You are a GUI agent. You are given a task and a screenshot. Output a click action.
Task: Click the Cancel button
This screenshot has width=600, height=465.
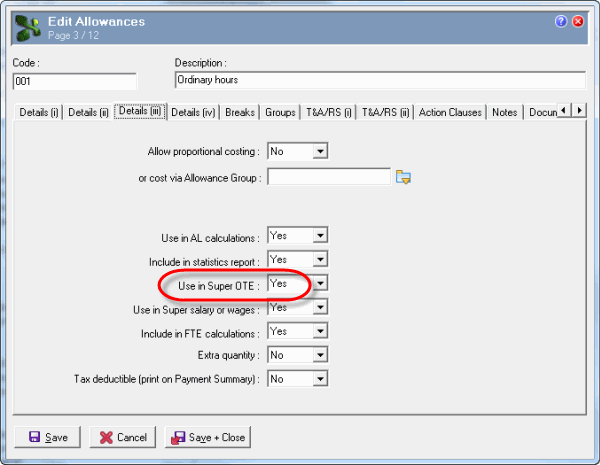[x=123, y=437]
